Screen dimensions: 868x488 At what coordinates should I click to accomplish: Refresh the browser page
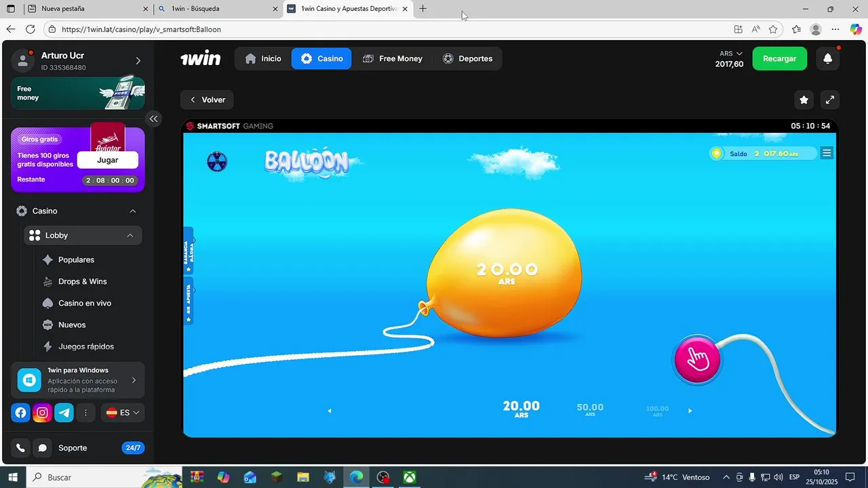tap(30, 29)
